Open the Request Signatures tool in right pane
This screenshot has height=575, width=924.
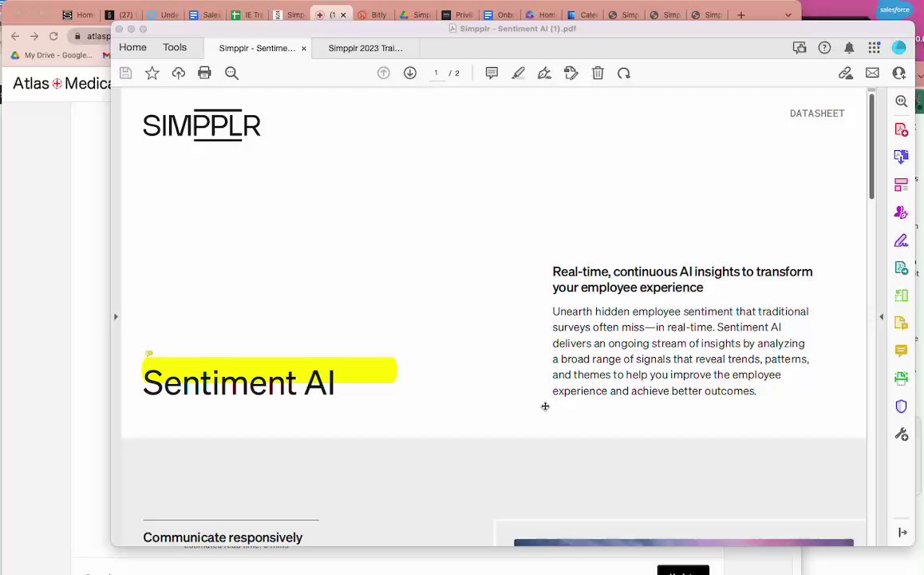tap(901, 212)
